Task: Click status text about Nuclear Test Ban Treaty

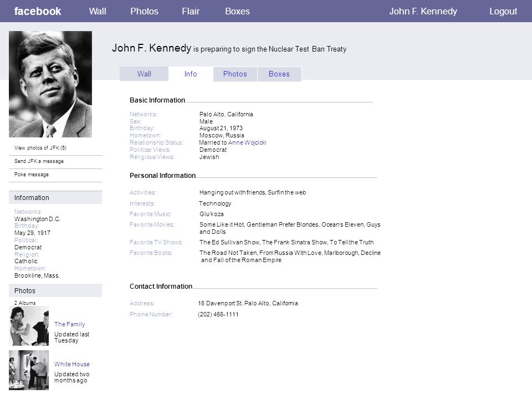Action: (270, 49)
